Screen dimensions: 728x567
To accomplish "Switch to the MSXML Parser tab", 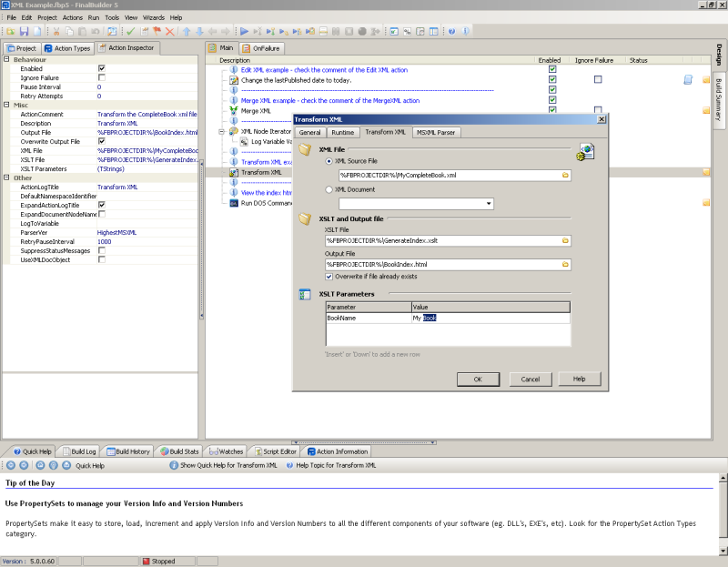I will pyautogui.click(x=437, y=132).
